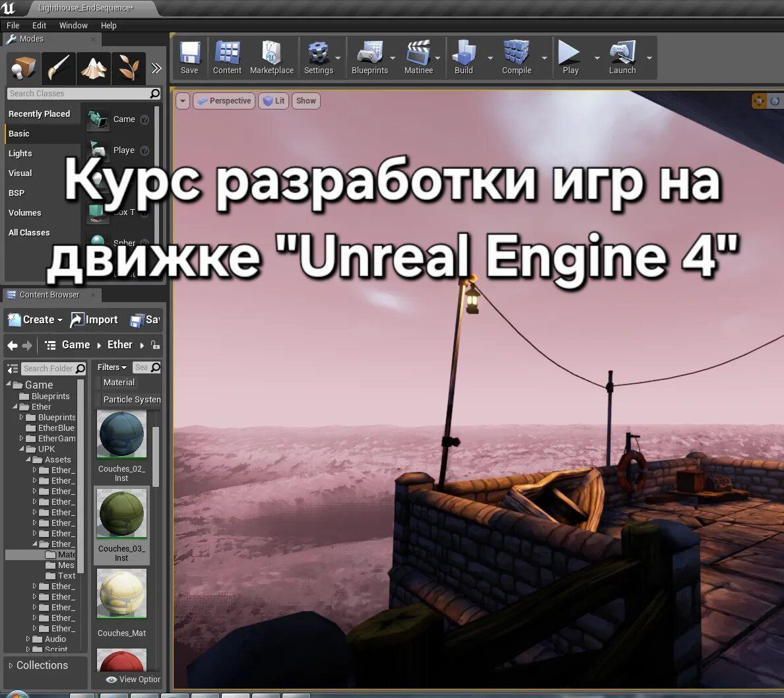The width and height of the screenshot is (784, 698).
Task: Select the Place mode icon
Action: (x=23, y=68)
